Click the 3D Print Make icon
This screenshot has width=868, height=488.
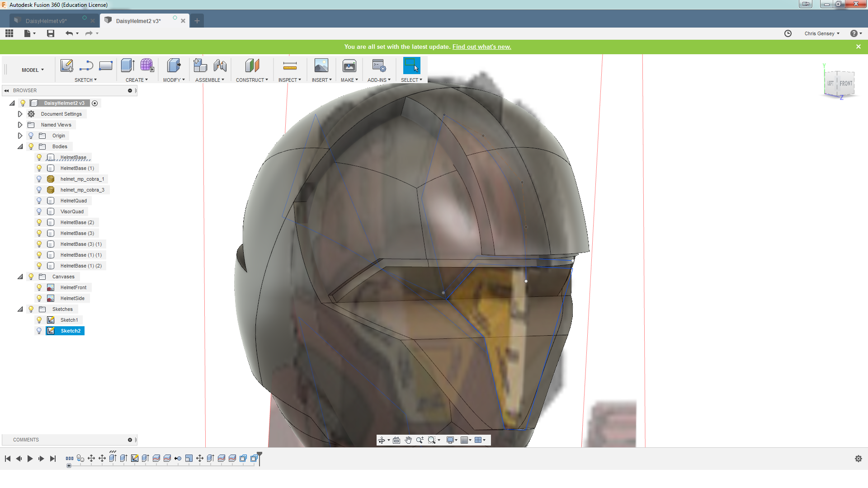click(349, 66)
